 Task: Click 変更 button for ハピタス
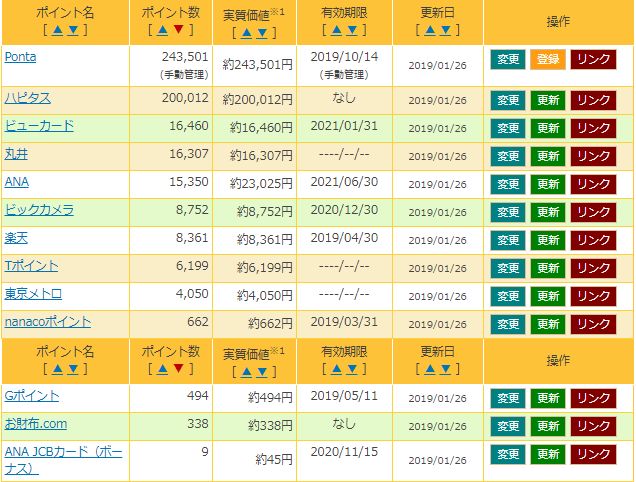click(508, 101)
